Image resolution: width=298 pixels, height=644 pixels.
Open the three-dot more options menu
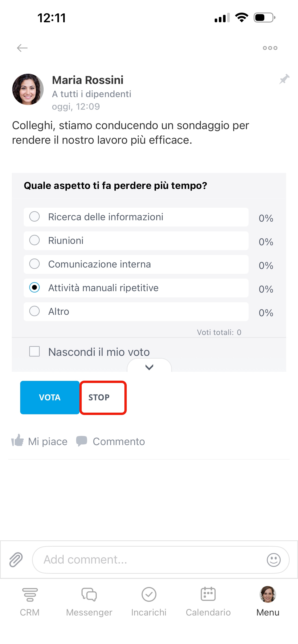click(x=270, y=48)
